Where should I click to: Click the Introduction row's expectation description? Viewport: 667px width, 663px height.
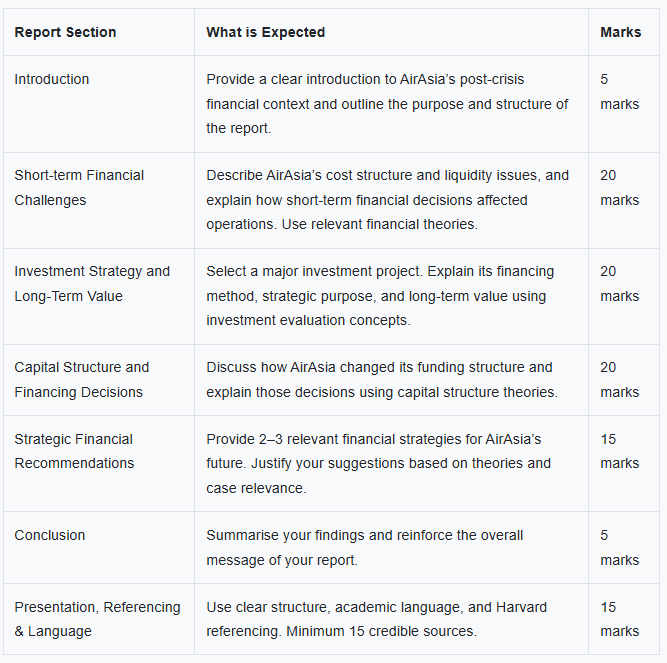click(x=387, y=104)
